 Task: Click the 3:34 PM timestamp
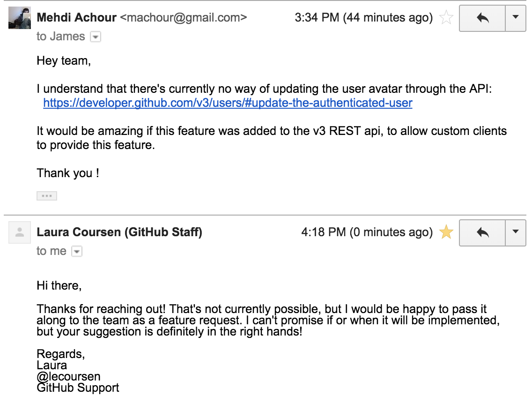(364, 17)
